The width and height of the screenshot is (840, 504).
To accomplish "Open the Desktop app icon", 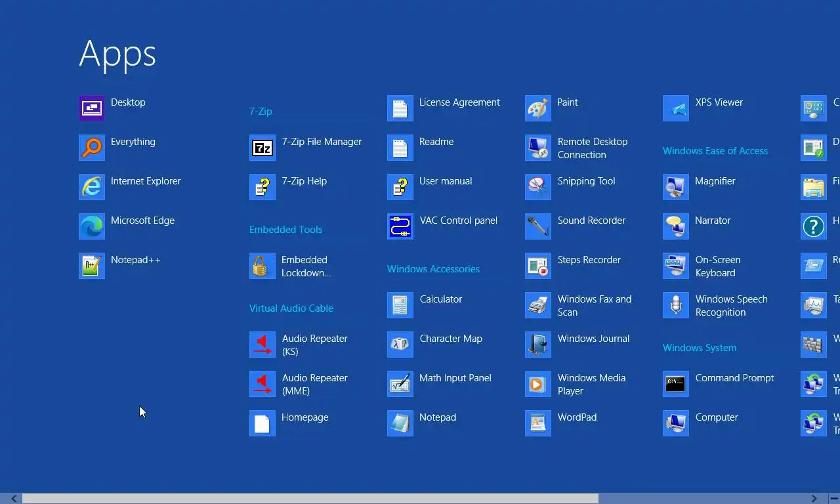I will click(92, 108).
